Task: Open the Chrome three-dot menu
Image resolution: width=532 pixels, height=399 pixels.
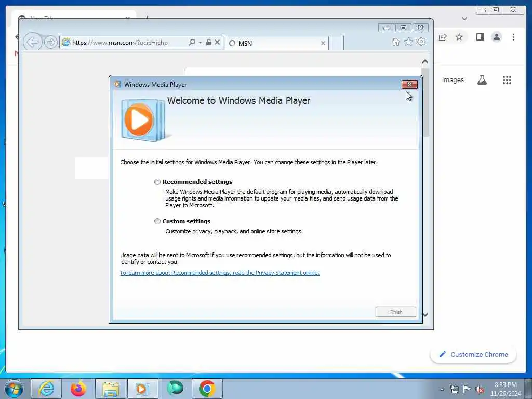Action: coord(513,37)
